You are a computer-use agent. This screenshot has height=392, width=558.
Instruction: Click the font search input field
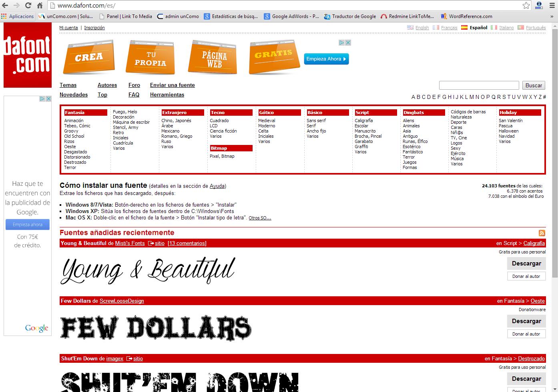(479, 85)
